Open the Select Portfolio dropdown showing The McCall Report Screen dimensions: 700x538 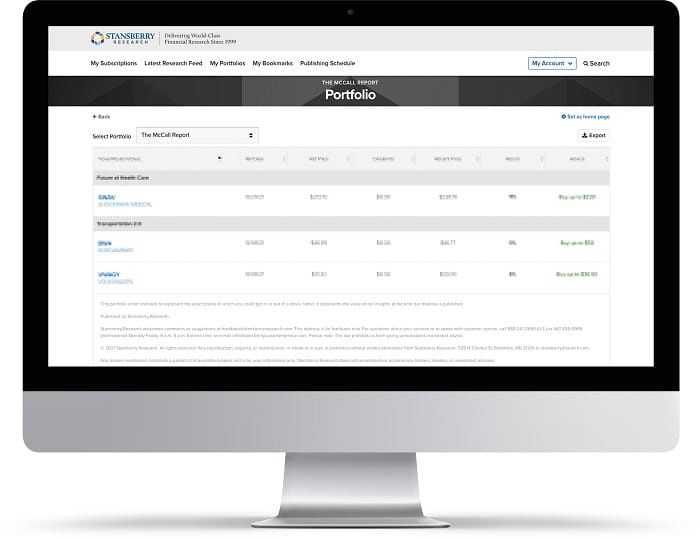click(197, 135)
